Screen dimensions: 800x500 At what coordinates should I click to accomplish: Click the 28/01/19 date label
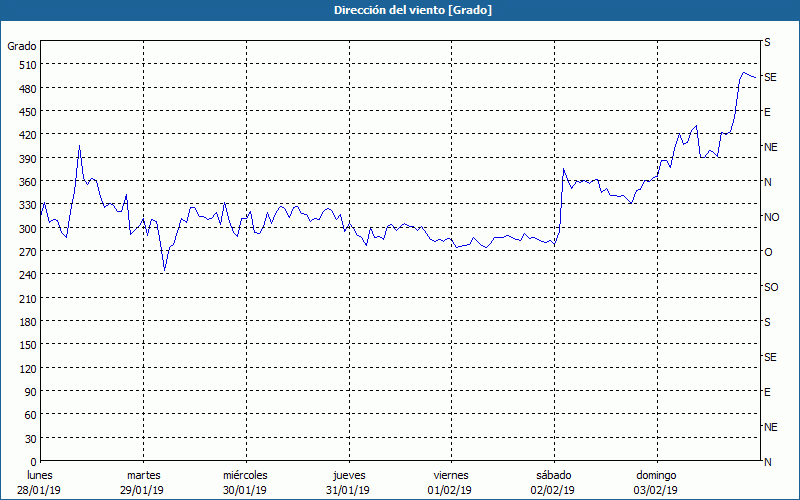(40, 490)
